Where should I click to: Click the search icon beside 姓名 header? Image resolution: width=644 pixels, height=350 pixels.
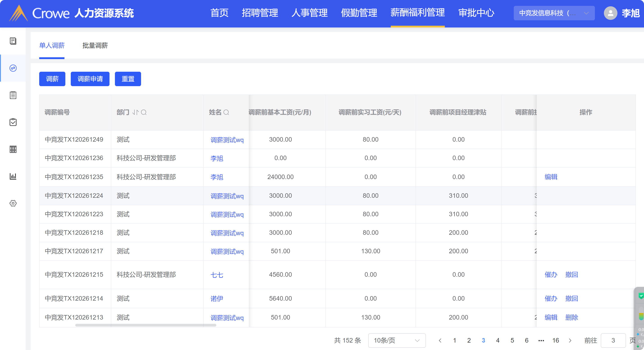(226, 112)
